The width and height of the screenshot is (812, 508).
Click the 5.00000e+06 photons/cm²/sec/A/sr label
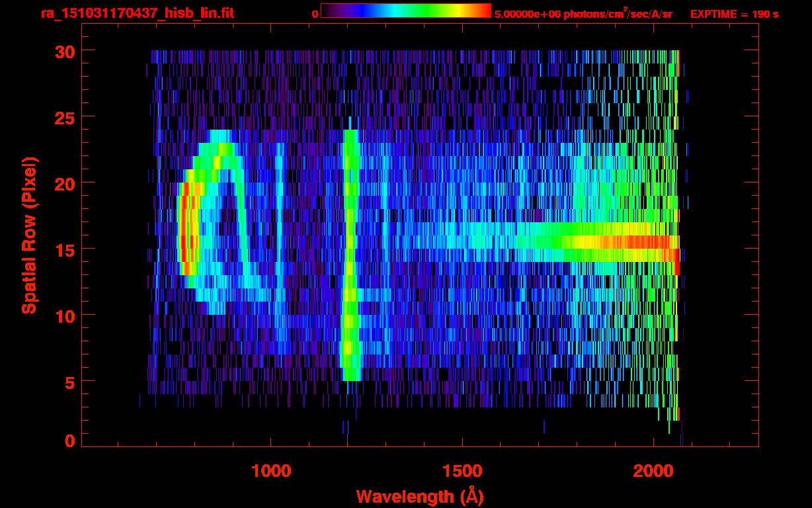pos(583,13)
